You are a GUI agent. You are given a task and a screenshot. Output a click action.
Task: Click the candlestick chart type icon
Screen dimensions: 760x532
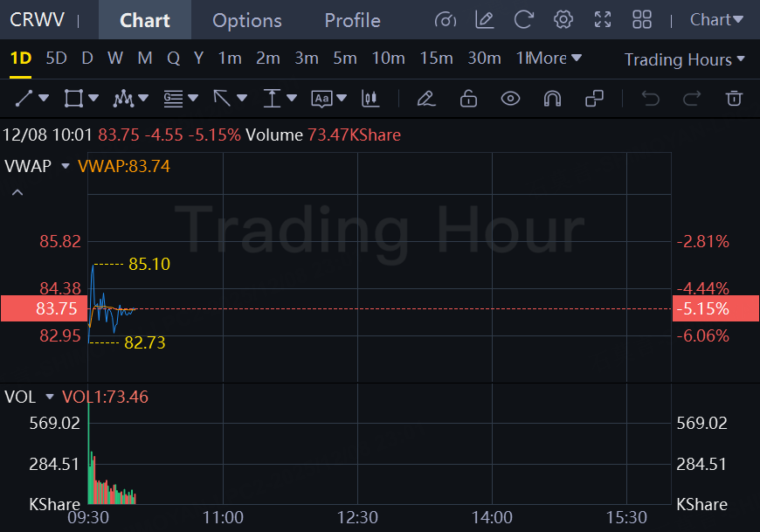click(371, 99)
